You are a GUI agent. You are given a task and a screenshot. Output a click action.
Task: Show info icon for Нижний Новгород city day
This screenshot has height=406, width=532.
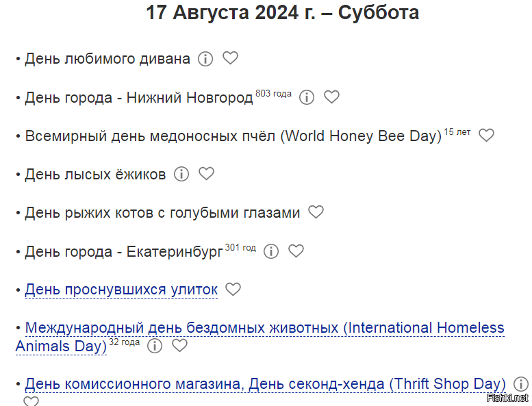(x=307, y=97)
